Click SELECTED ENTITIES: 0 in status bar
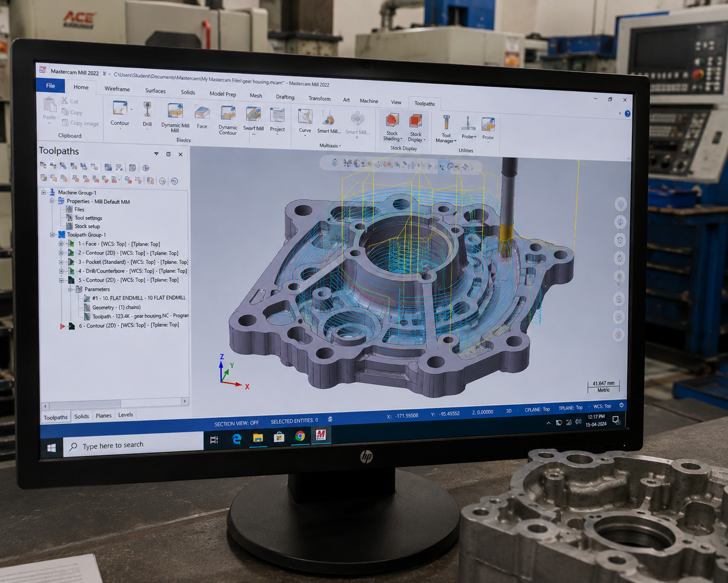728x583 pixels. 294,421
